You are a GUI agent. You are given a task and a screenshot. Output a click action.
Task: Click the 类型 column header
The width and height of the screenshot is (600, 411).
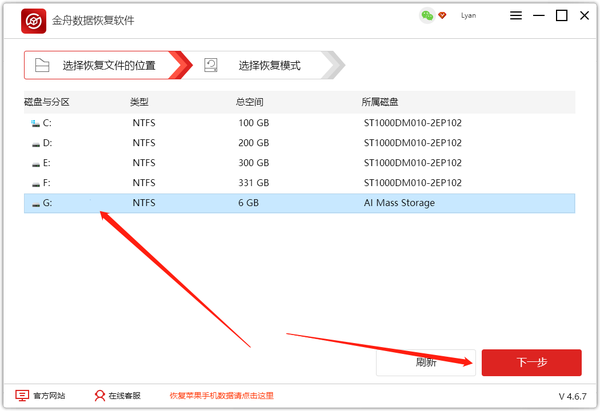tap(139, 102)
